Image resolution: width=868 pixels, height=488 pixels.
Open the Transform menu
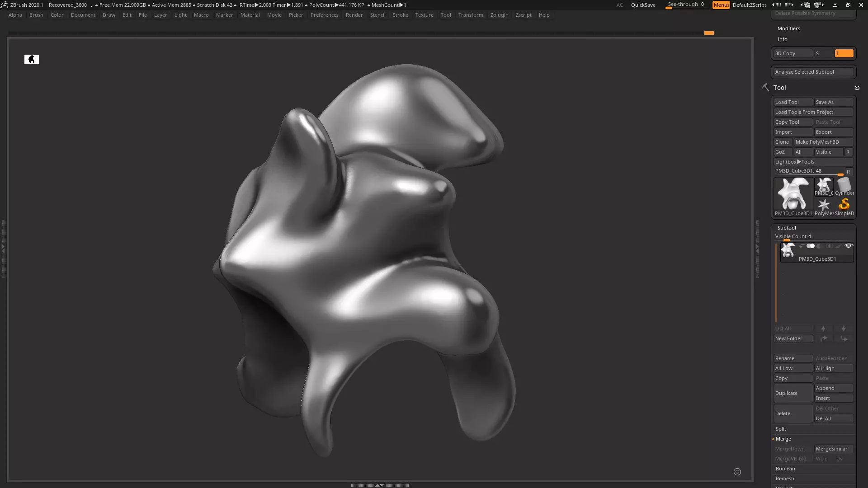pyautogui.click(x=471, y=15)
